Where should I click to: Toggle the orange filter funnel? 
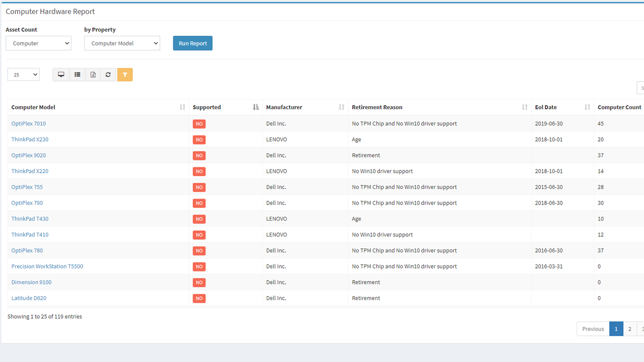[x=125, y=74]
